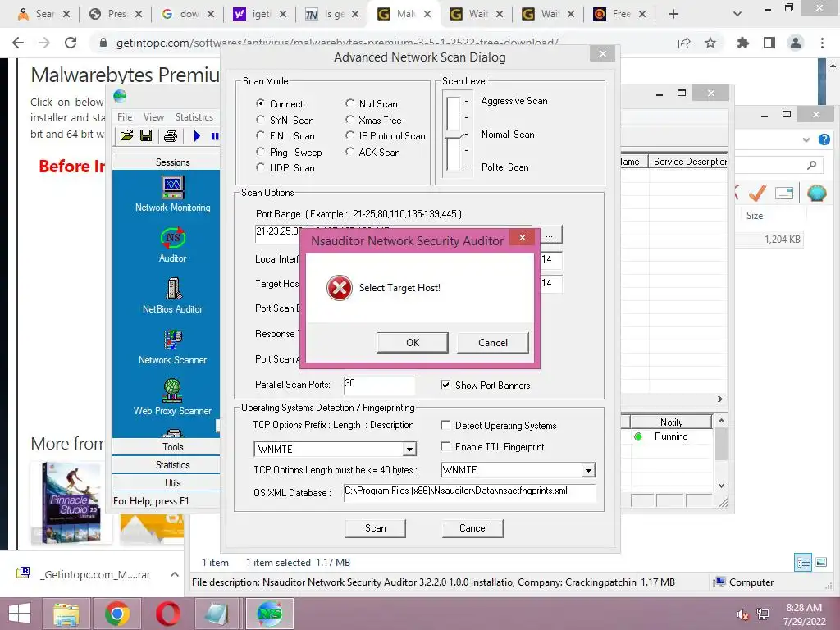Click the Notify column header
Image resolution: width=840 pixels, height=630 pixels.
[671, 422]
